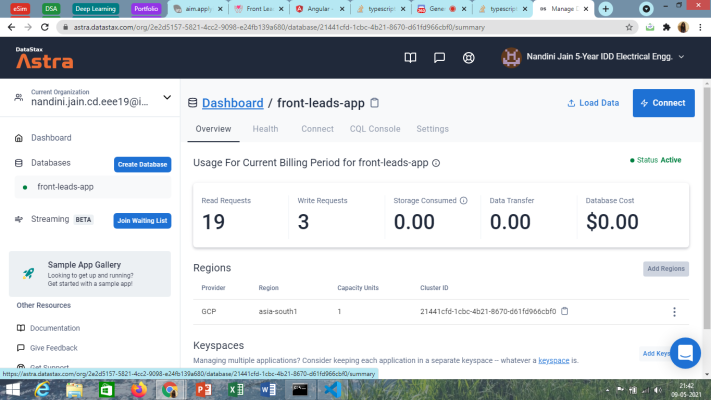Open Databases in the sidebar
Image resolution: width=711 pixels, height=400 pixels.
click(50, 163)
